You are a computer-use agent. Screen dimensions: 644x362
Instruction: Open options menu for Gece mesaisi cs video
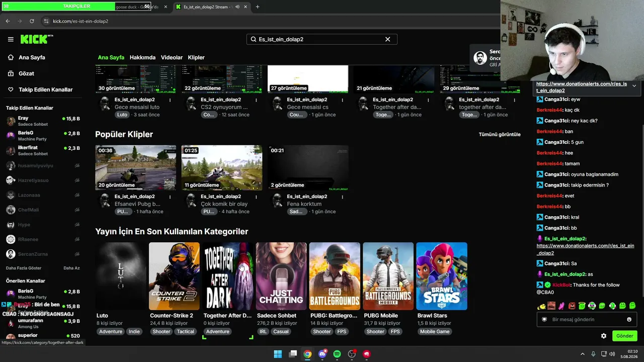pyautogui.click(x=343, y=100)
